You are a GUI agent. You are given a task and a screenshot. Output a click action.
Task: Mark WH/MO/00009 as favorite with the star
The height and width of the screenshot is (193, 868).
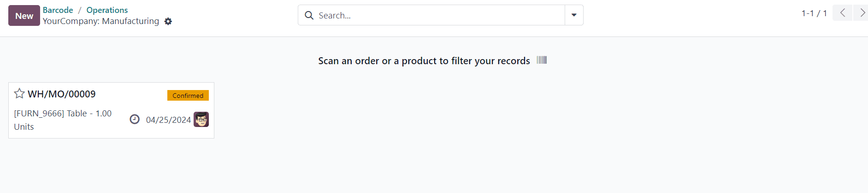tap(19, 94)
